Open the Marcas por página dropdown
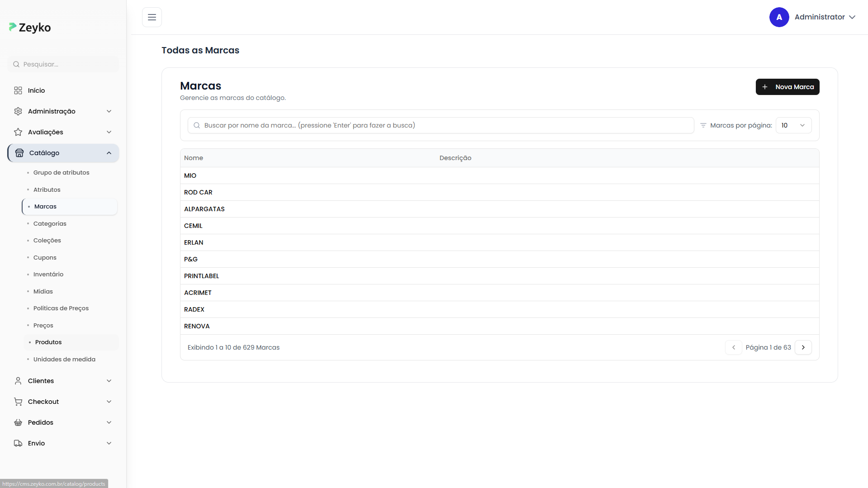868x488 pixels. [x=793, y=125]
